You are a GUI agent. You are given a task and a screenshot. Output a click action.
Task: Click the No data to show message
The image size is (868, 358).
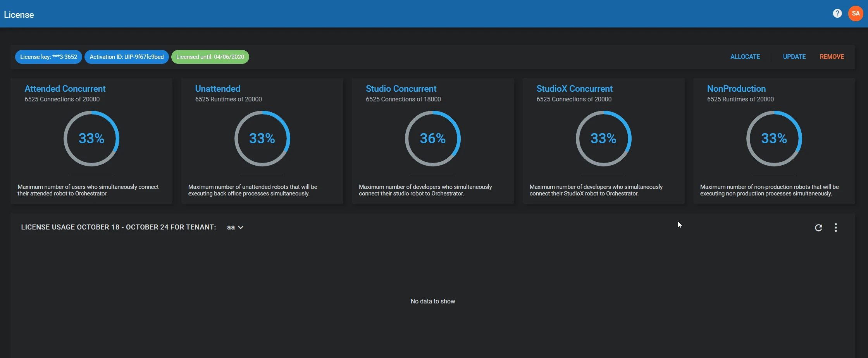(x=433, y=301)
